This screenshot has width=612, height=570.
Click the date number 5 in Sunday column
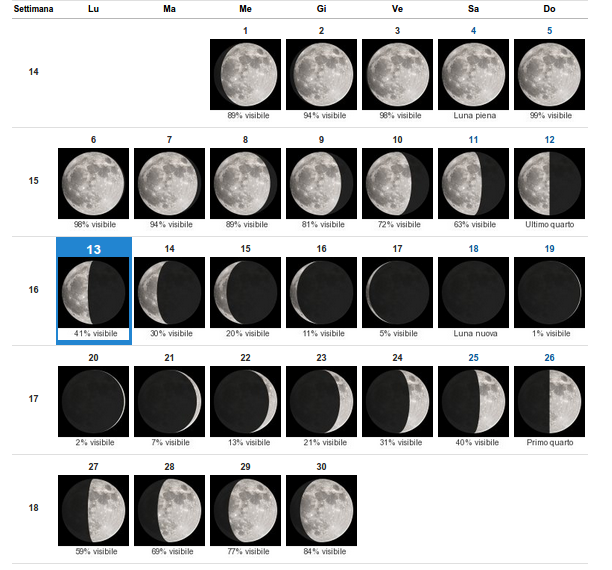[x=549, y=31]
